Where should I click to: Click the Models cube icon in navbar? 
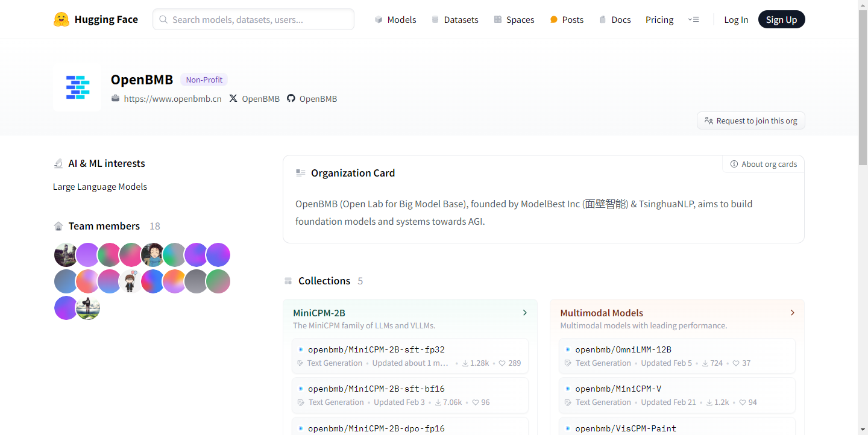tap(379, 19)
